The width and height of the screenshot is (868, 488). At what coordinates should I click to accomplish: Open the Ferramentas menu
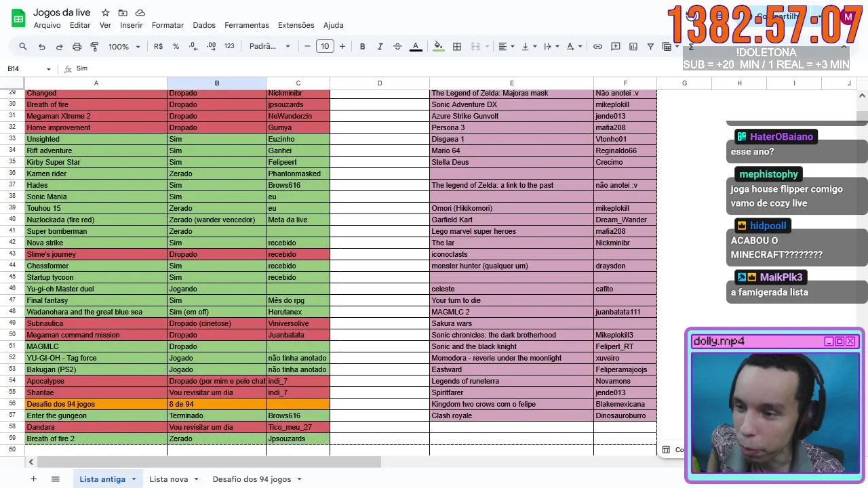click(247, 25)
